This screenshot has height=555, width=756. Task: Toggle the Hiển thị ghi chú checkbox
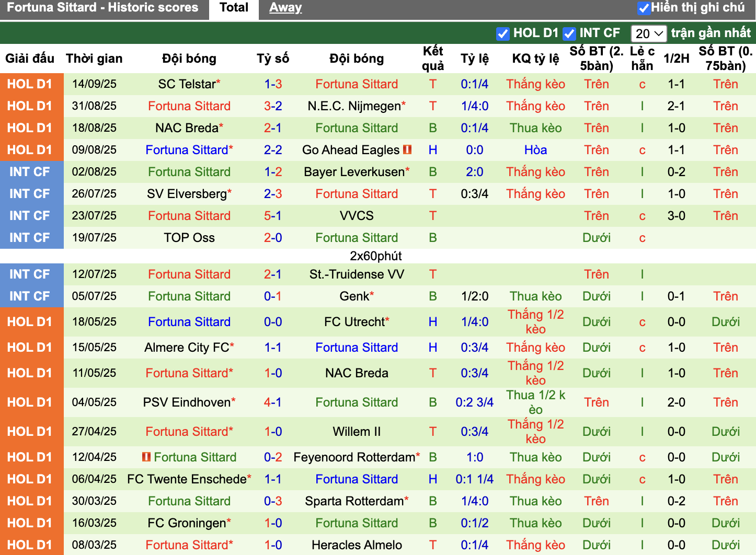(644, 8)
